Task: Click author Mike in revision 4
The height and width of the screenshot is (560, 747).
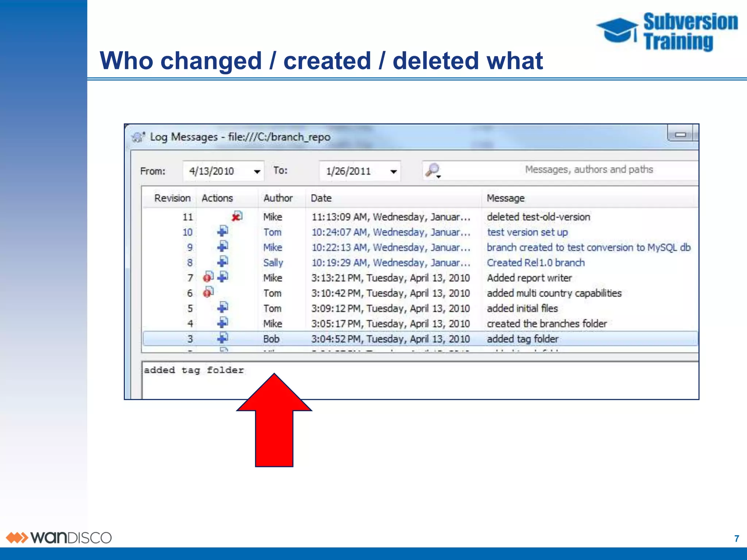Action: pyautogui.click(x=273, y=324)
